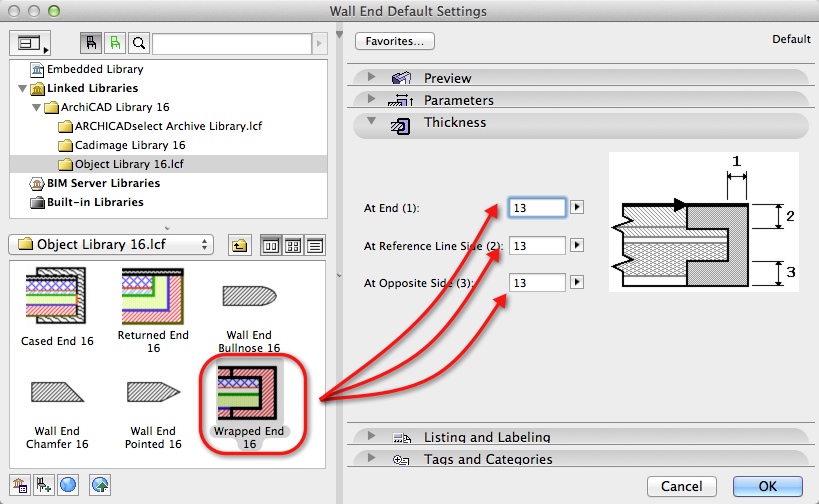Select the Wall End Bullnose 16 object

(x=249, y=318)
